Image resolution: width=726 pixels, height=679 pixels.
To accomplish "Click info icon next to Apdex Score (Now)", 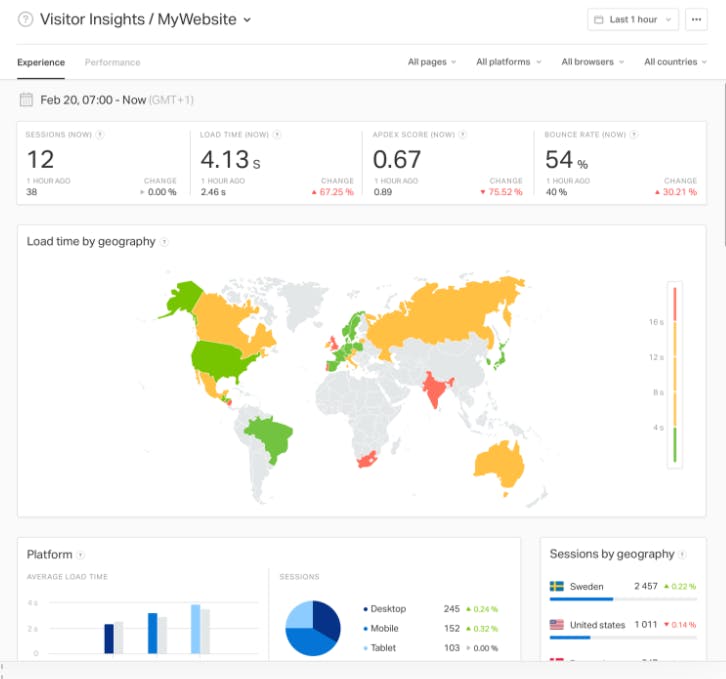I will tap(462, 135).
